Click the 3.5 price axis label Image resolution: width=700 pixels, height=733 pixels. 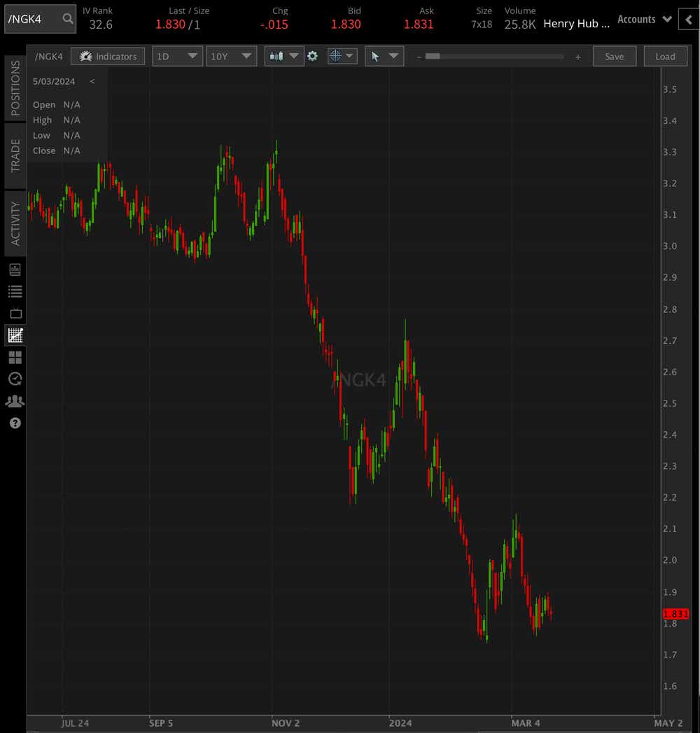click(x=670, y=90)
